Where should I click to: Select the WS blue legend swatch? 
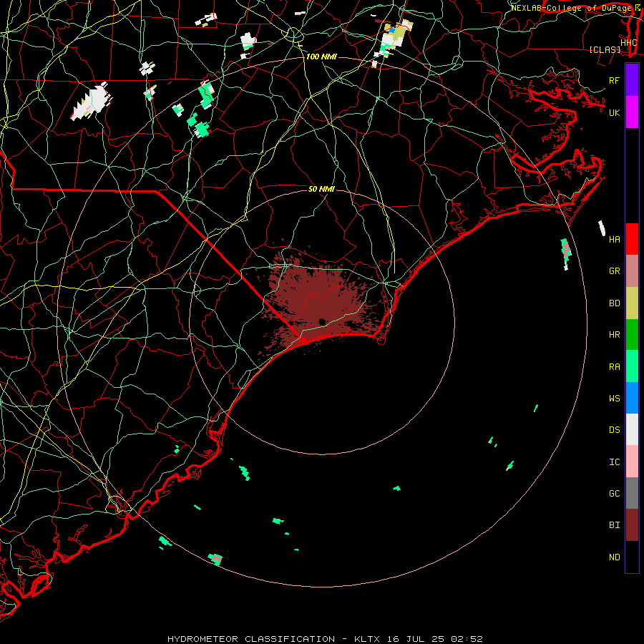(632, 398)
